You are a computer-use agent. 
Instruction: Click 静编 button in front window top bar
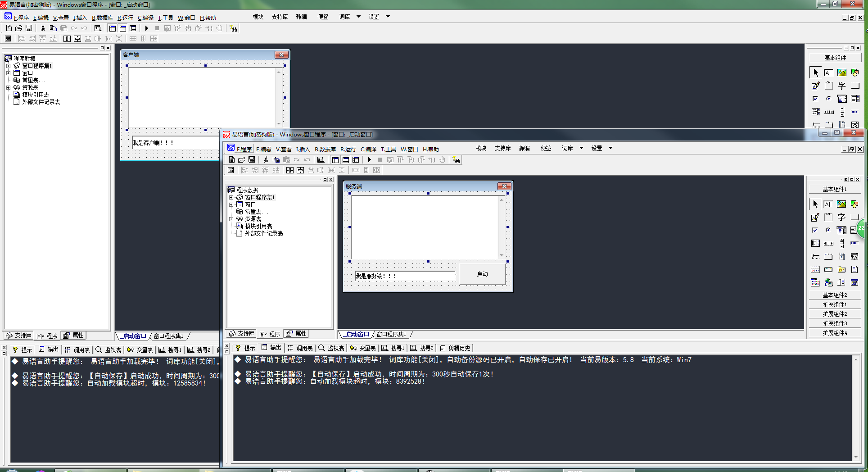[x=524, y=148]
